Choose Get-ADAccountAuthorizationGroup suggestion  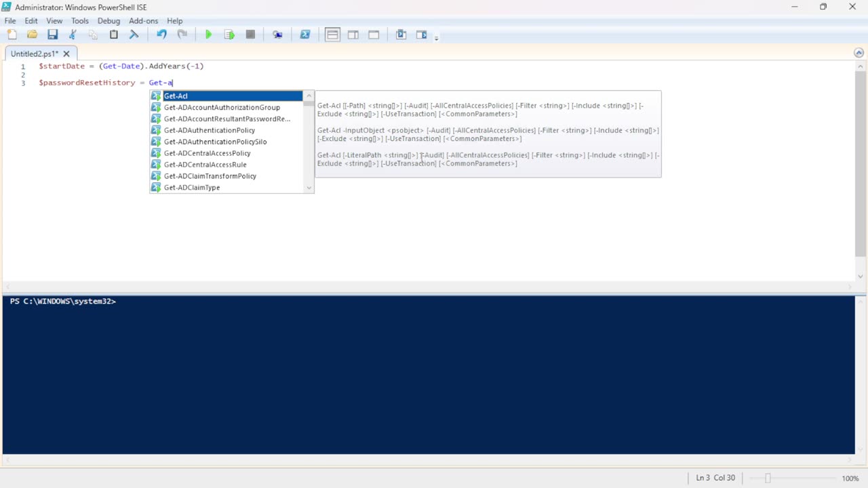pos(226,107)
